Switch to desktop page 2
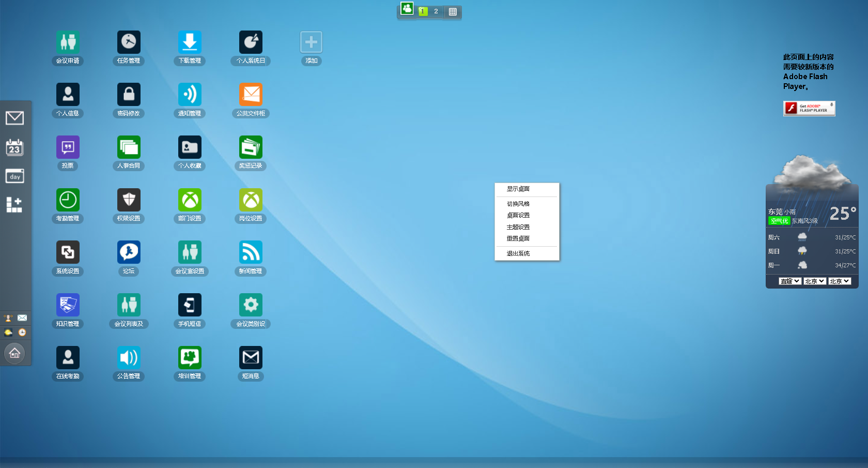The image size is (868, 468). point(436,11)
